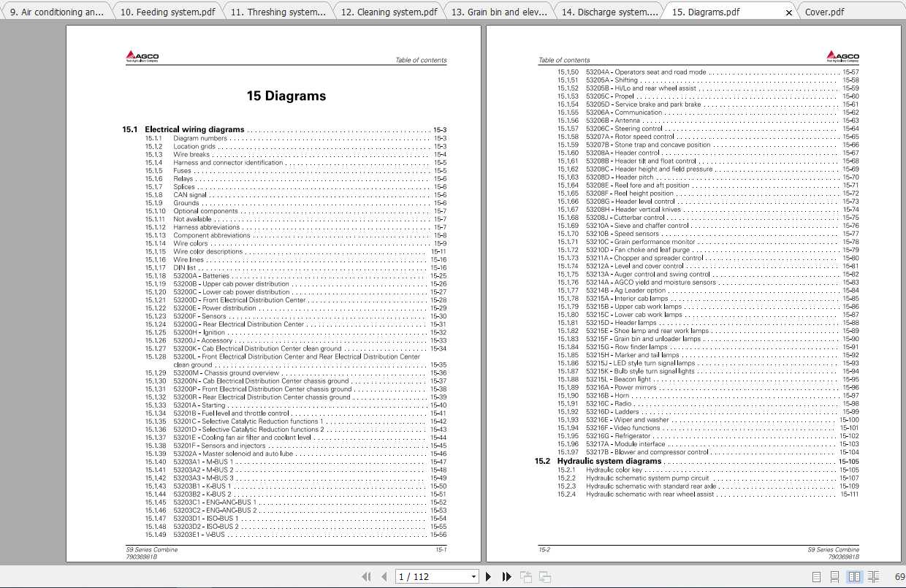Go to 53200H - Ignition entry
The width and height of the screenshot is (906, 588).
pos(199,332)
